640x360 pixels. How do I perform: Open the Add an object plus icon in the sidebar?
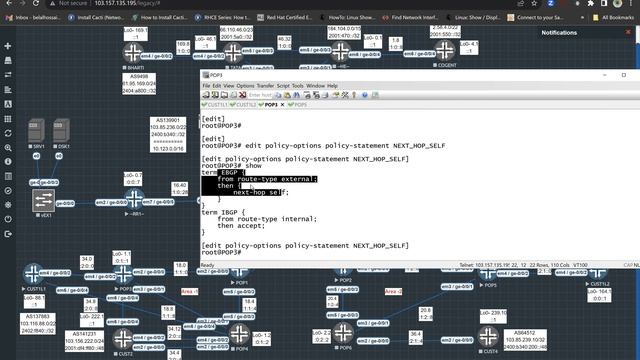pos(8,46)
